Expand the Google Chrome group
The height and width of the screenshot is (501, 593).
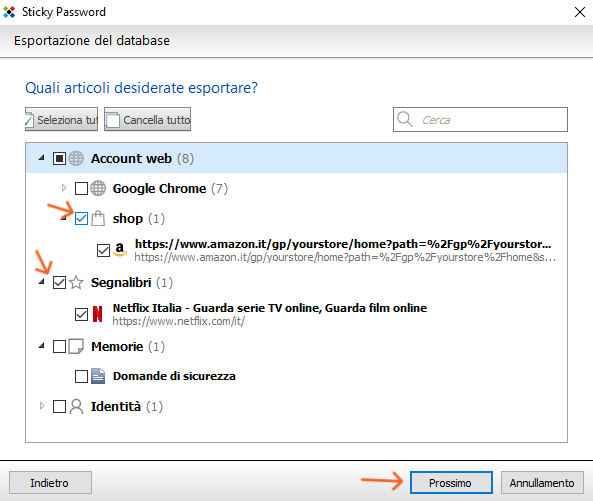tap(64, 188)
